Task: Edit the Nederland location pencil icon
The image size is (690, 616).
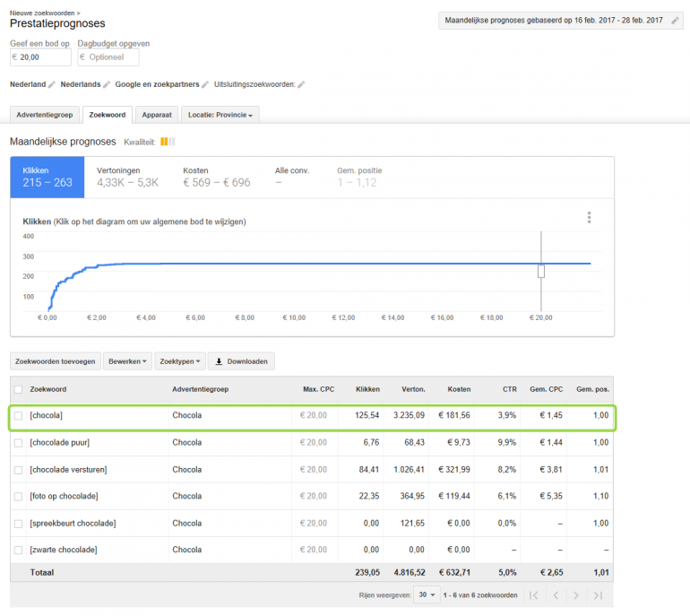Action: (x=51, y=84)
